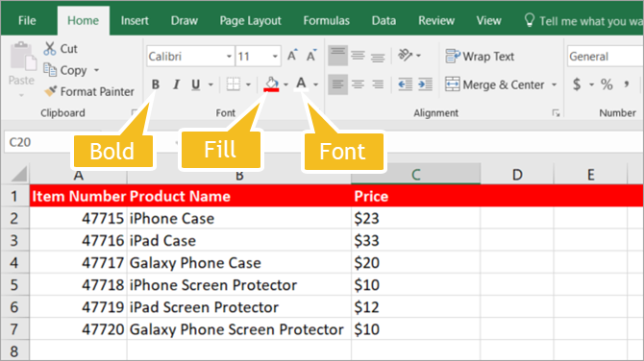The width and height of the screenshot is (644, 361).
Task: Click the Tell me lightbulb icon
Action: coord(530,20)
